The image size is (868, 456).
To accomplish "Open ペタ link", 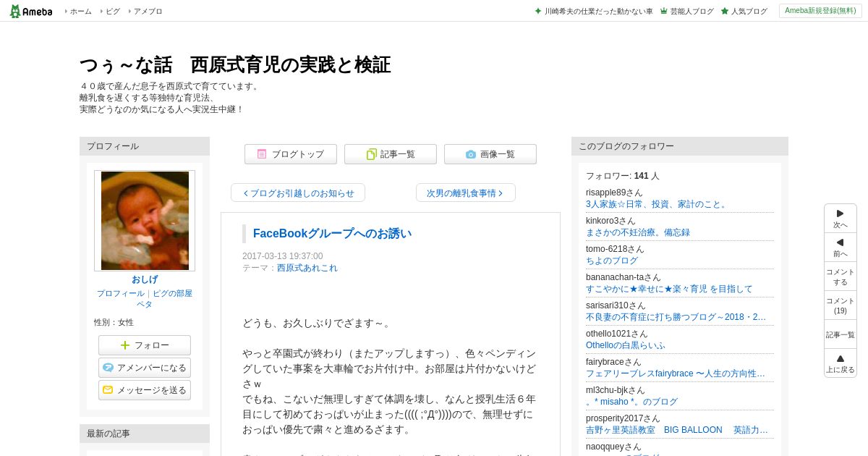I will click(x=145, y=304).
